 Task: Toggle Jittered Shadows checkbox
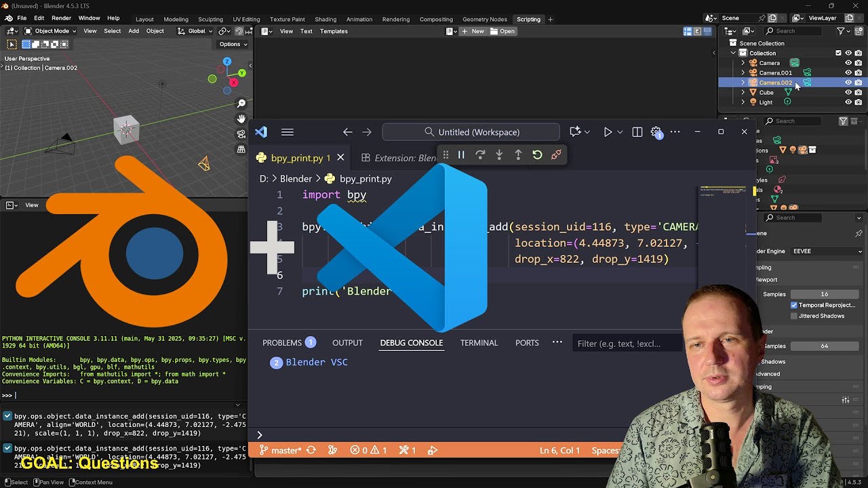[794, 316]
